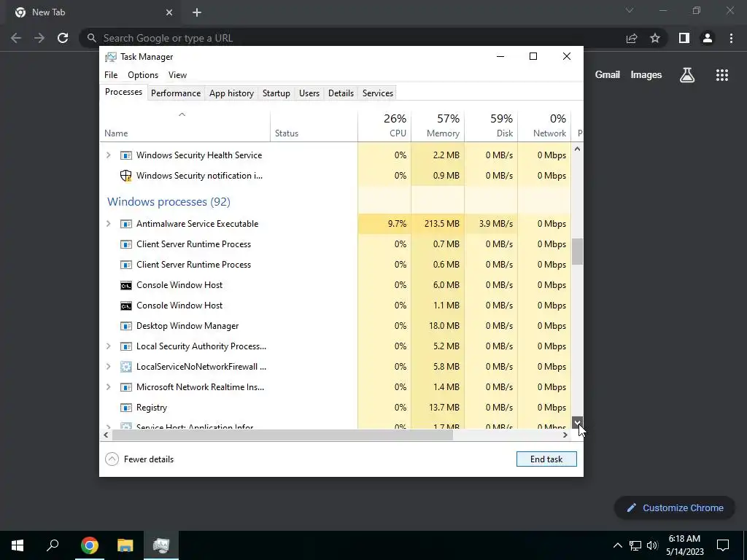This screenshot has width=747, height=560.
Task: Sort processes by the Memory column
Action: tap(438, 125)
